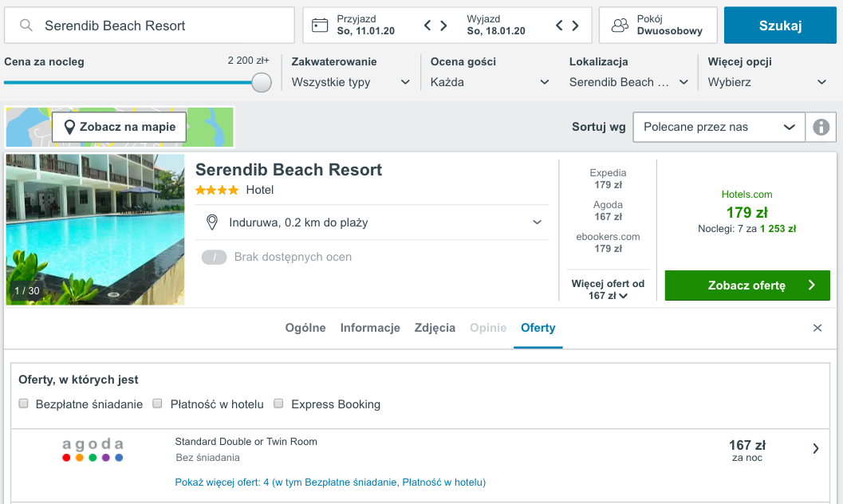This screenshot has height=504, width=843.
Task: Check the Express Booking option
Action: pyautogui.click(x=278, y=404)
